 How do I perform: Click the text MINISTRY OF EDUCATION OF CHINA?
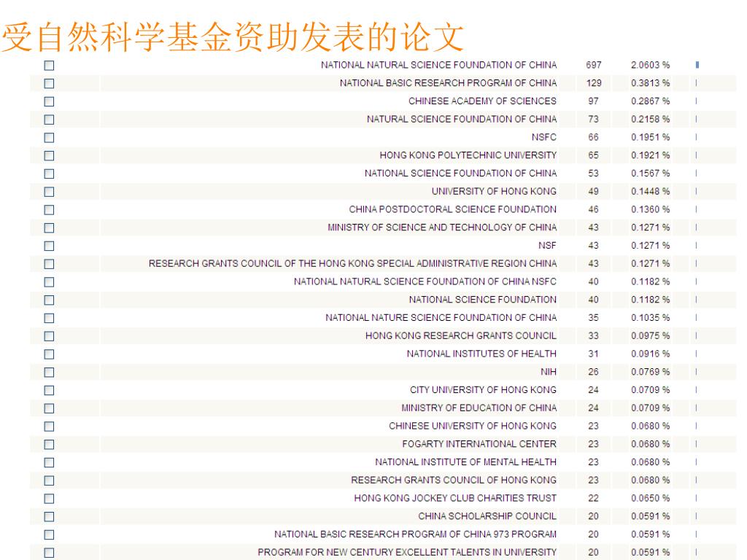click(479, 408)
